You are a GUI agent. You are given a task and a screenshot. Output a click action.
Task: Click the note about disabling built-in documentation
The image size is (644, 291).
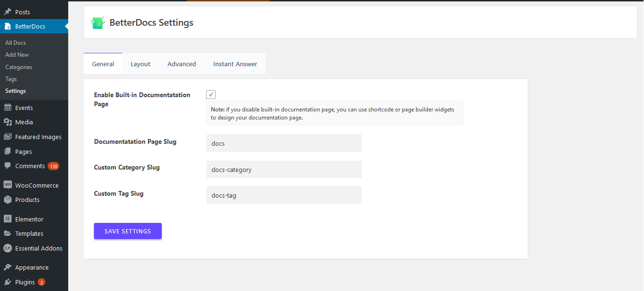tap(334, 113)
